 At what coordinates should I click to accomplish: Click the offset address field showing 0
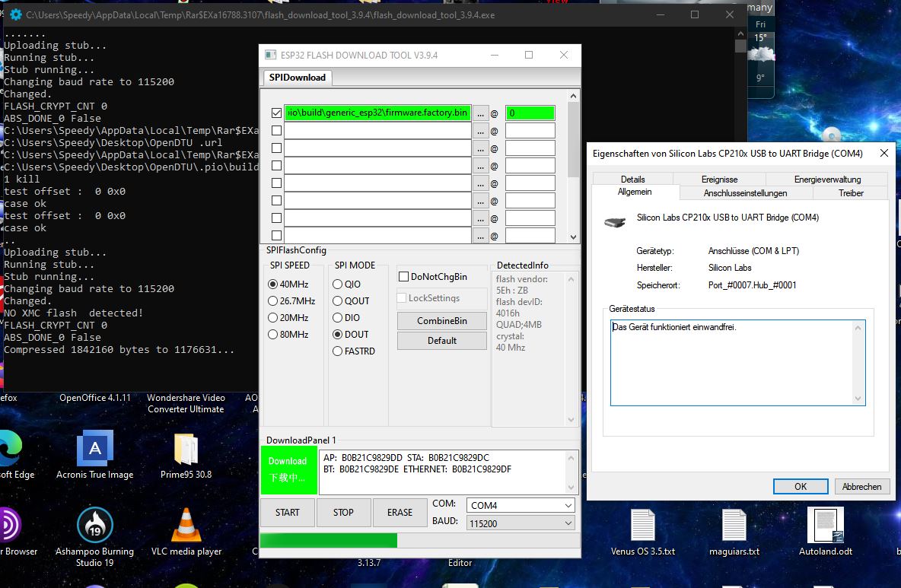click(530, 113)
